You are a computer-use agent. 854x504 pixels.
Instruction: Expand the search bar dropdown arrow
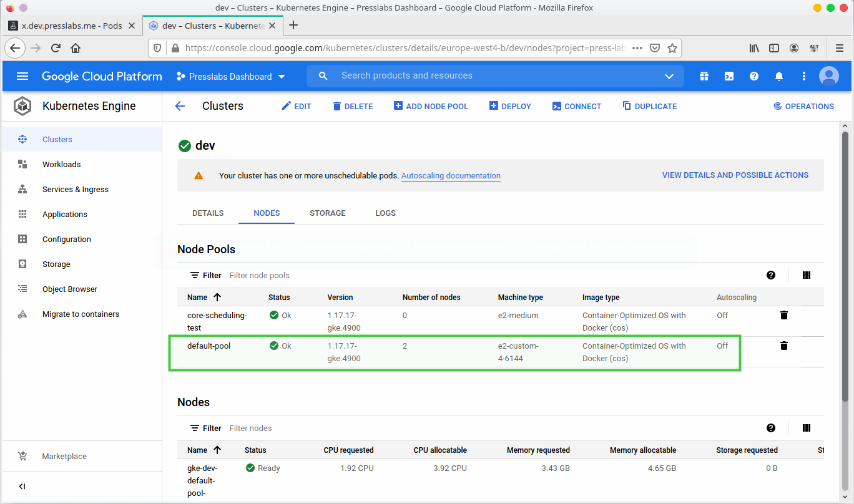669,76
